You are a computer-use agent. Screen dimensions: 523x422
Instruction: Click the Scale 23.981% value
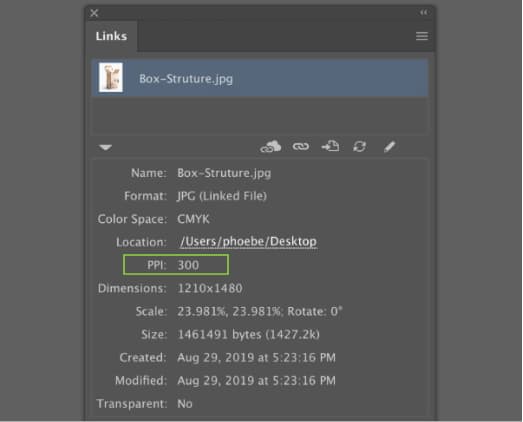(260, 311)
